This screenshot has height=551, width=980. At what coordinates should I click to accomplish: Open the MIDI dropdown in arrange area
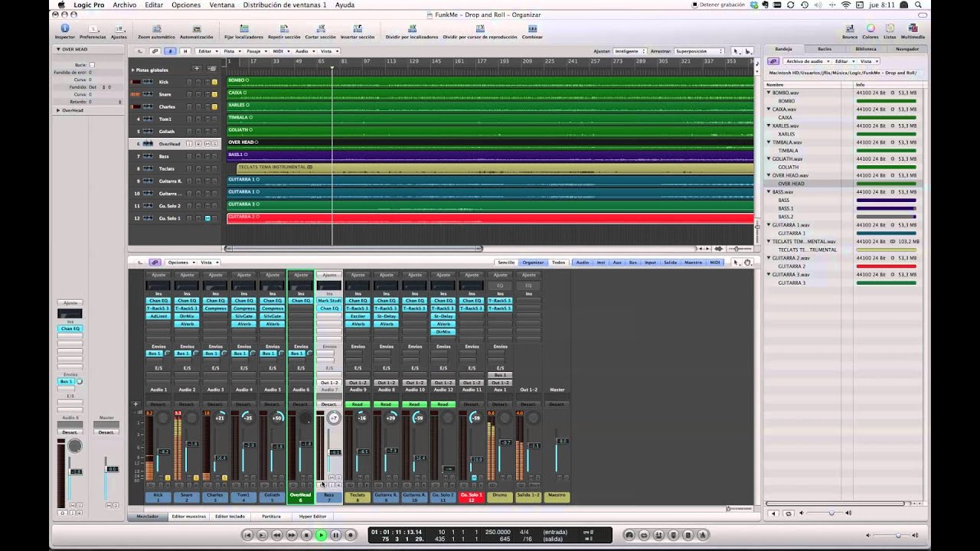pyautogui.click(x=279, y=51)
